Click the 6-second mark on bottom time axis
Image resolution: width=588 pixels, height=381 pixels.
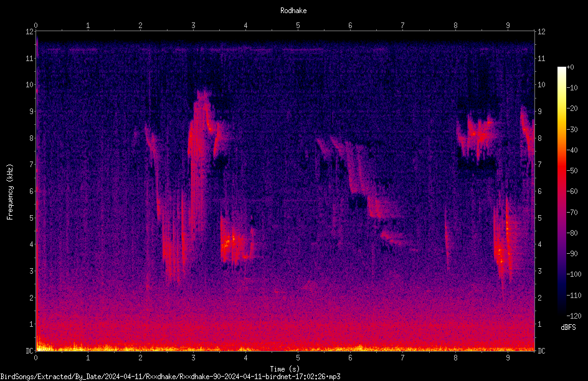click(x=350, y=358)
